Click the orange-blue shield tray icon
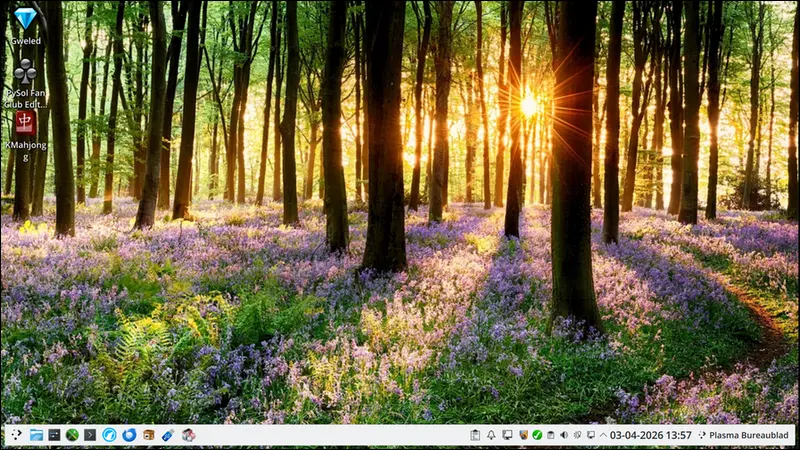Image resolution: width=800 pixels, height=450 pixels. click(523, 435)
